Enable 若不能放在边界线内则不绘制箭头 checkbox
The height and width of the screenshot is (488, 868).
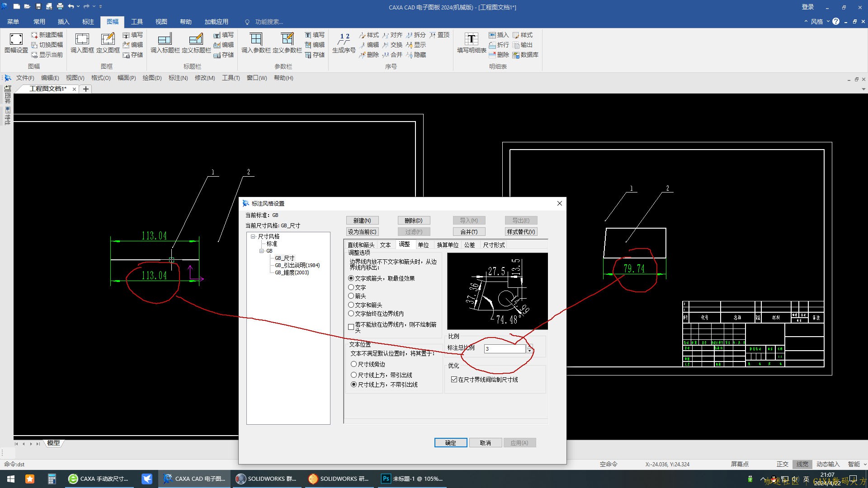point(351,327)
